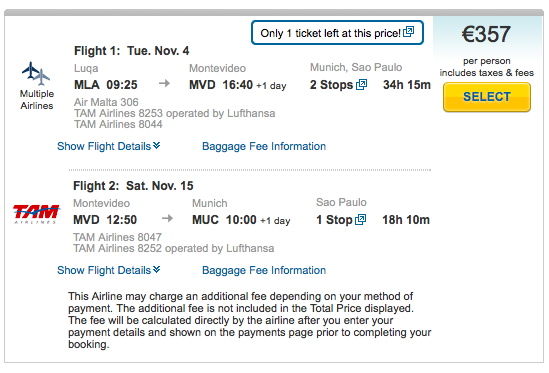Image resolution: width=549 pixels, height=373 pixels.
Task: Expand Show Flight Details for Flight 2
Action: [109, 270]
